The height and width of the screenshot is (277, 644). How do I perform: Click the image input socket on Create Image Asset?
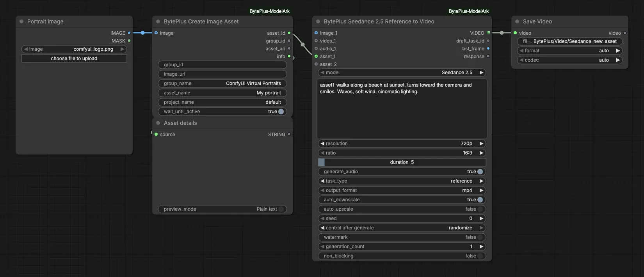156,33
